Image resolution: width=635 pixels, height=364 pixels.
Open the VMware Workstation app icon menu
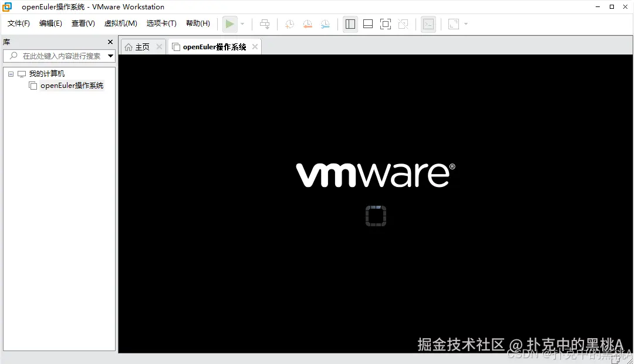point(6,6)
